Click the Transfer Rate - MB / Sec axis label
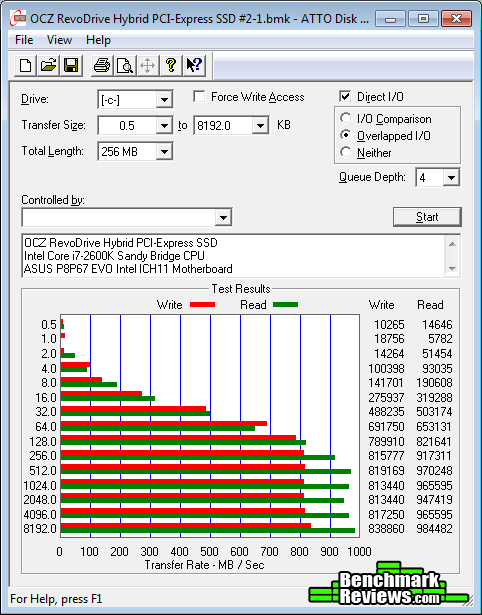Viewport: 482px width, 615px height. coord(205,565)
